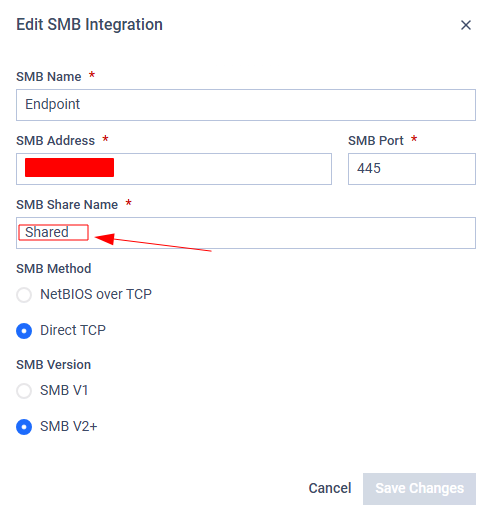Focus the SMB Port field showing 445

pos(412,169)
